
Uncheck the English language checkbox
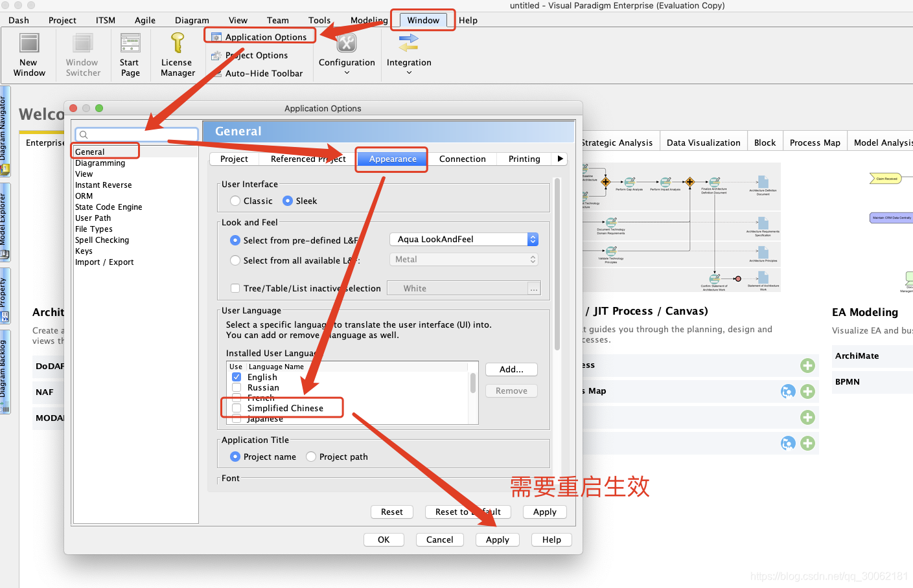point(237,377)
